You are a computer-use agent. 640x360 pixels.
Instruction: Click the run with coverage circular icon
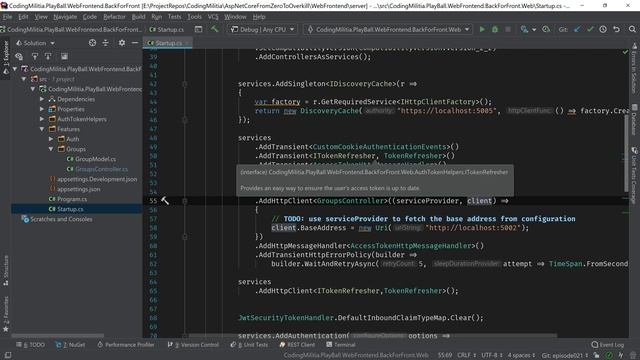pyautogui.click(x=546, y=29)
